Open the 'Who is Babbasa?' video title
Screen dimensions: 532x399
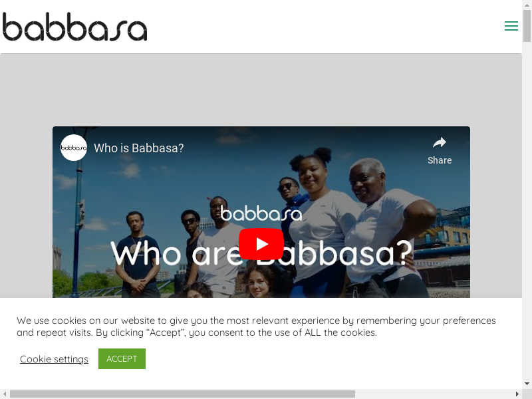(x=139, y=148)
